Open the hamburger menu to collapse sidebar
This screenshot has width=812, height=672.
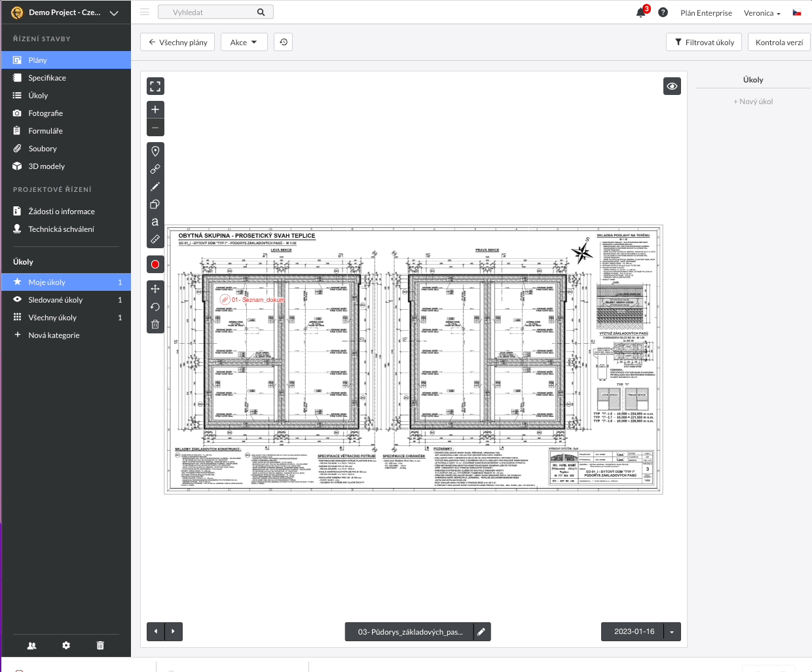(x=145, y=12)
